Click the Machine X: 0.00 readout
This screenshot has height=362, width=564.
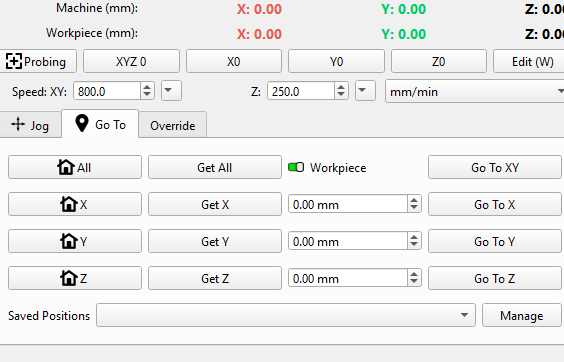click(259, 9)
